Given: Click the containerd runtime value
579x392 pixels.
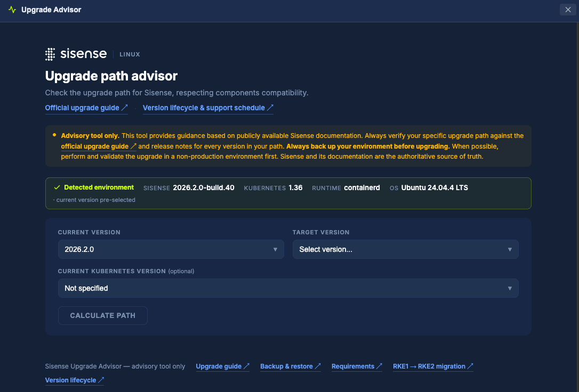Looking at the screenshot, I should click(x=362, y=187).
